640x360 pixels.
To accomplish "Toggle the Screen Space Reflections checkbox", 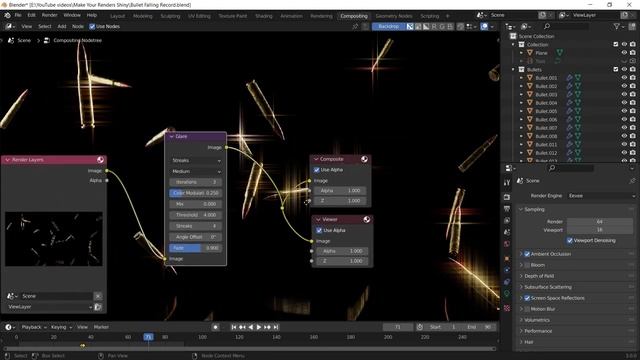I will click(527, 298).
